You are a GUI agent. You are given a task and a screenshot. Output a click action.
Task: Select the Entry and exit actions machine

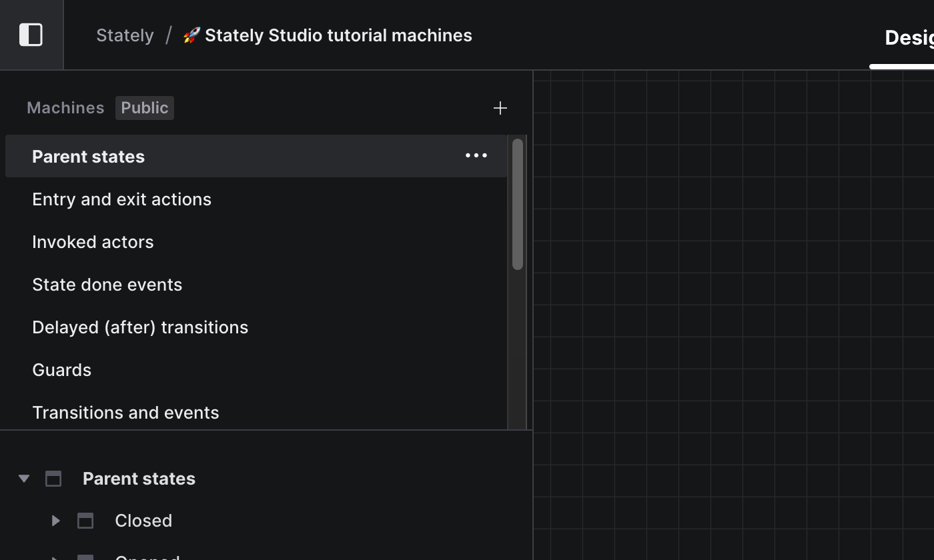pyautogui.click(x=121, y=199)
